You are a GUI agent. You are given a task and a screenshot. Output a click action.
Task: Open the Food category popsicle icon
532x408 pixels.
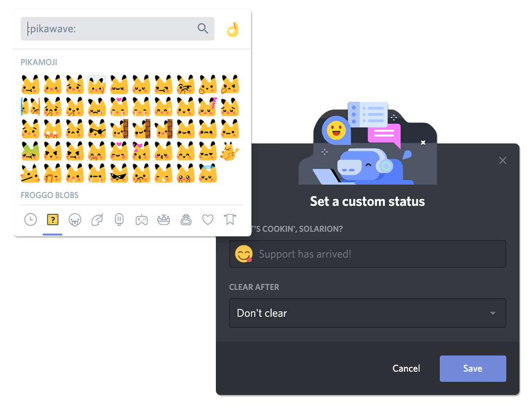click(x=119, y=219)
